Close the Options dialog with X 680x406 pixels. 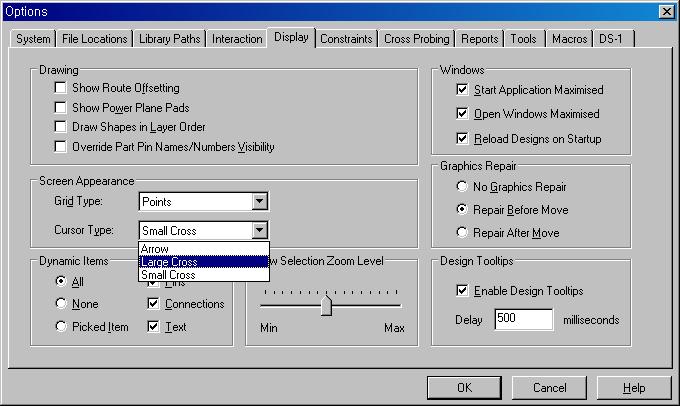coord(666,11)
